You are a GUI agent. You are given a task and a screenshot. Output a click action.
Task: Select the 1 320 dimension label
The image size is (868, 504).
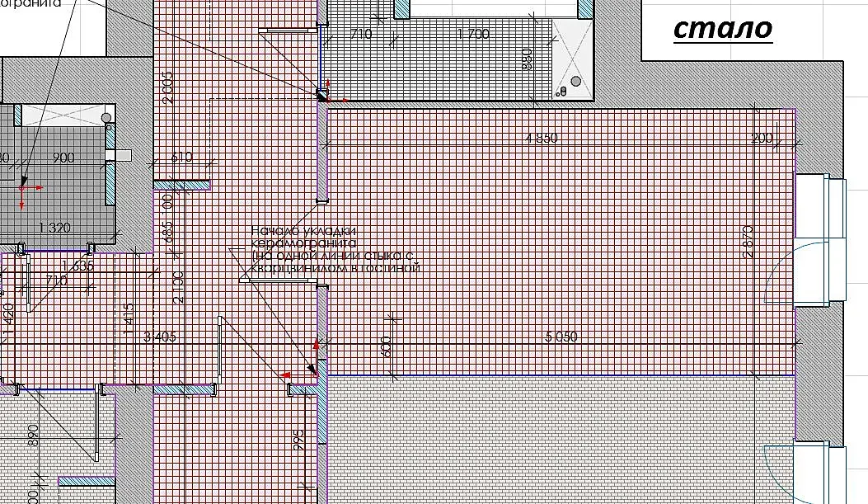tap(54, 228)
